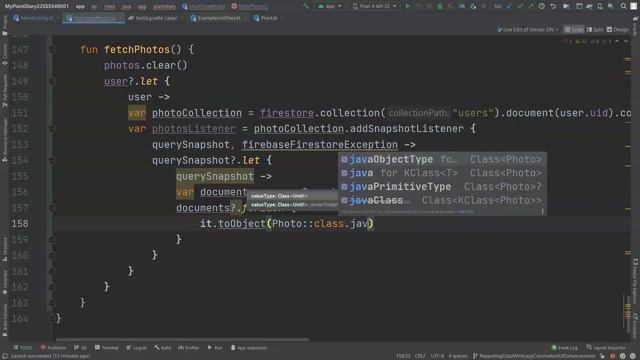Open Project tool window on left stripe
This screenshot has width=640, height=360.
click(4, 25)
